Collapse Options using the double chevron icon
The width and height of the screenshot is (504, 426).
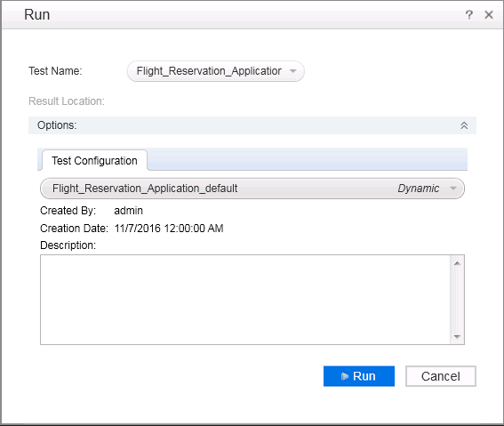pyautogui.click(x=464, y=125)
